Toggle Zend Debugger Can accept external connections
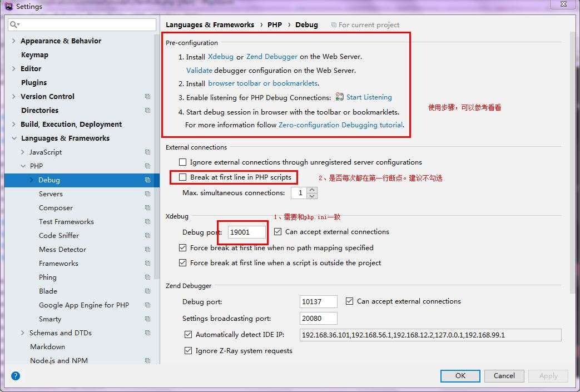The image size is (580, 392). point(349,301)
